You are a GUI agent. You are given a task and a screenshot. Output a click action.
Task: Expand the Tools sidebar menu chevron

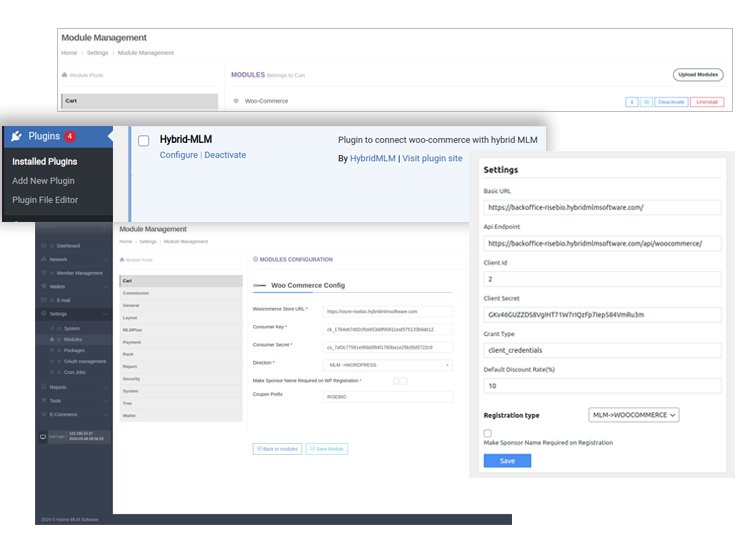(x=104, y=400)
